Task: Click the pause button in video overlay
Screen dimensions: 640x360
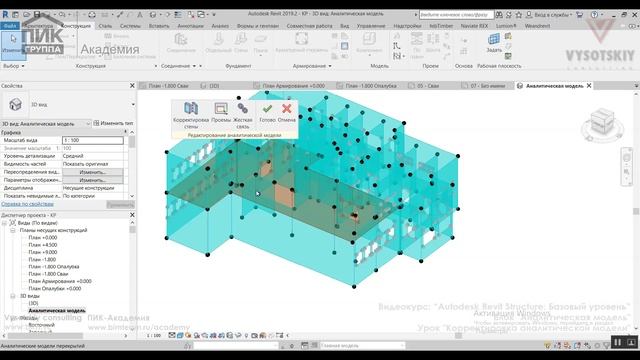Action: click(618, 342)
